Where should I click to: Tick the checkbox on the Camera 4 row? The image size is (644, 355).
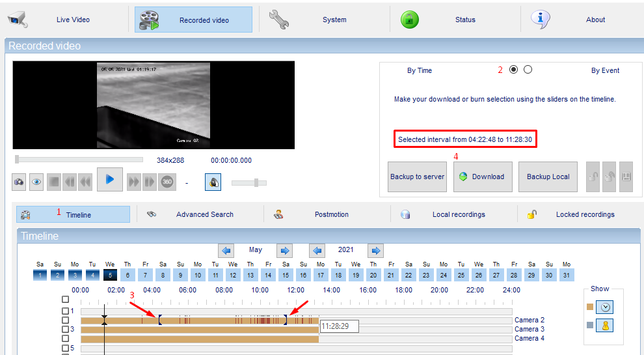pyautogui.click(x=65, y=338)
